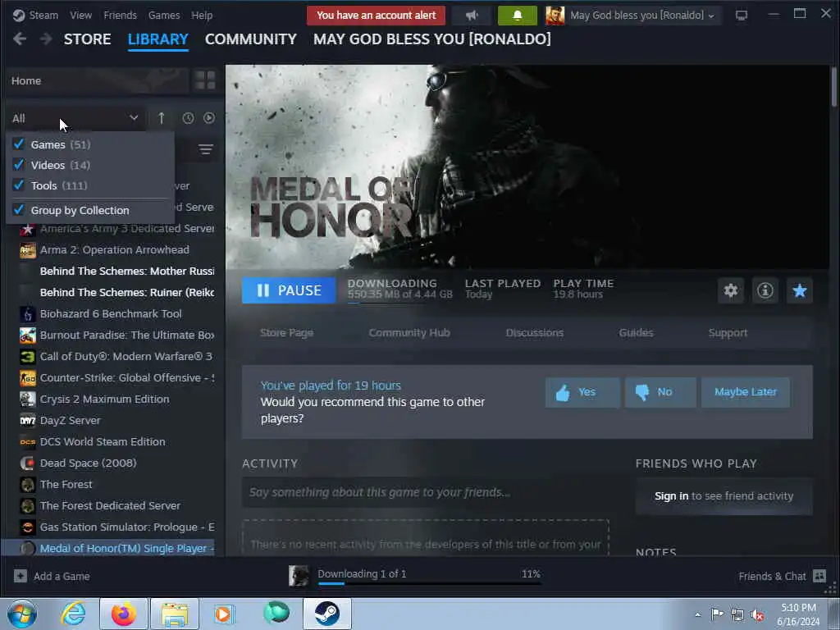Open the green notifications bell
The width and height of the screenshot is (840, 630).
(517, 15)
